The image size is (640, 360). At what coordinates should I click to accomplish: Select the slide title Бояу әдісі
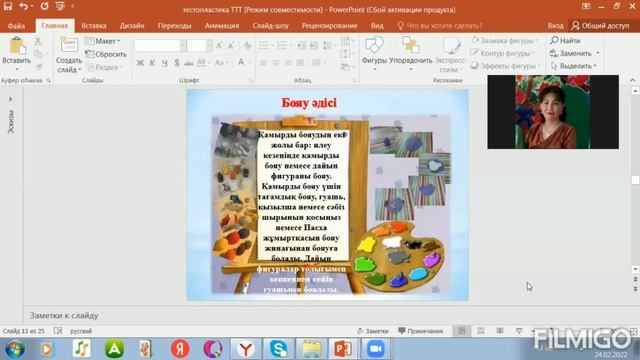309,103
